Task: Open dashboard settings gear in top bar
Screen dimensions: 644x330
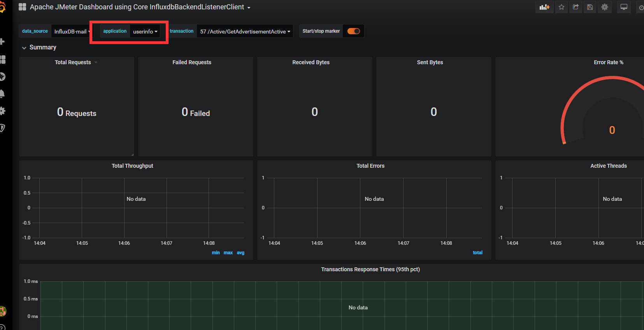Action: [x=605, y=7]
